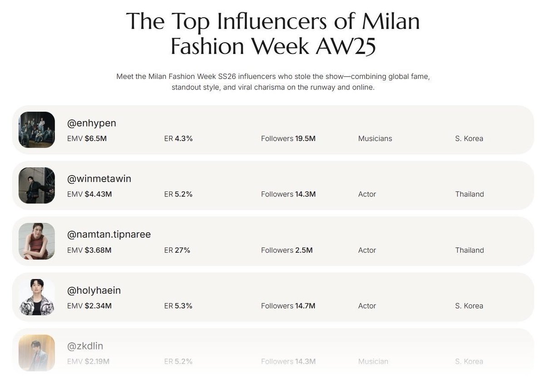Select the @namtan.tipnaree profile picture

(37, 241)
